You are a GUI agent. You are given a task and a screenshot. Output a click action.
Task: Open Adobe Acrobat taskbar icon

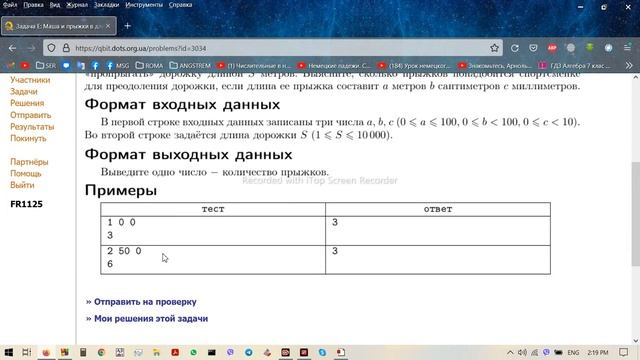[x=175, y=352]
